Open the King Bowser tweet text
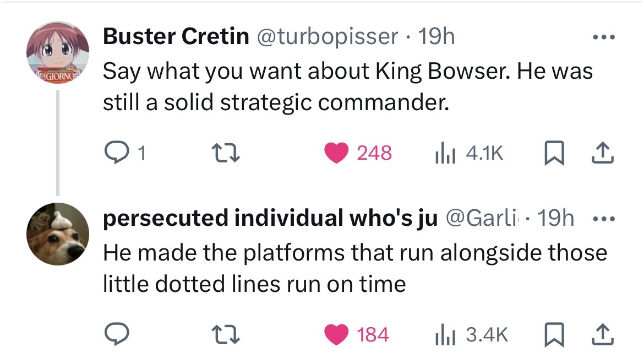 coord(348,86)
